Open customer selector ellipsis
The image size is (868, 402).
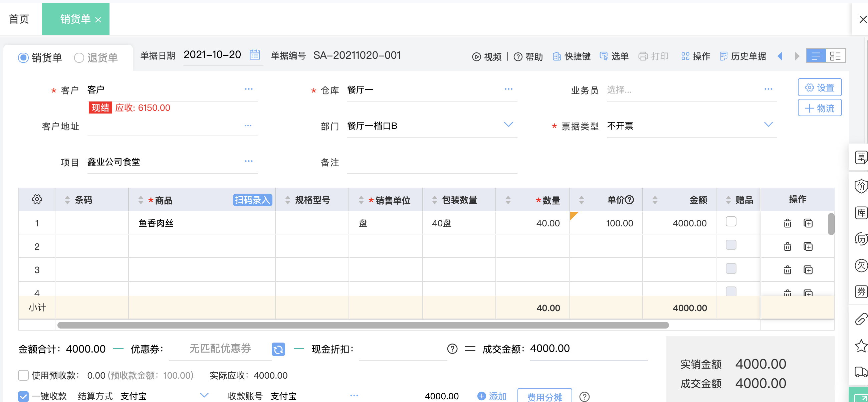click(249, 89)
